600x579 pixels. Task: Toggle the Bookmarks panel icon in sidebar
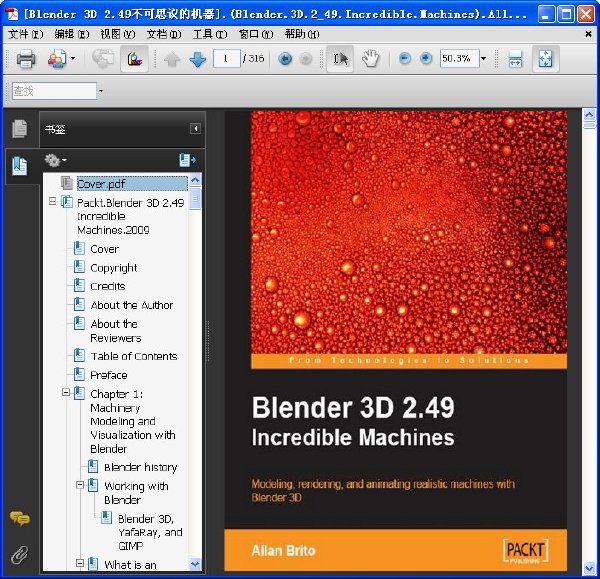point(20,166)
